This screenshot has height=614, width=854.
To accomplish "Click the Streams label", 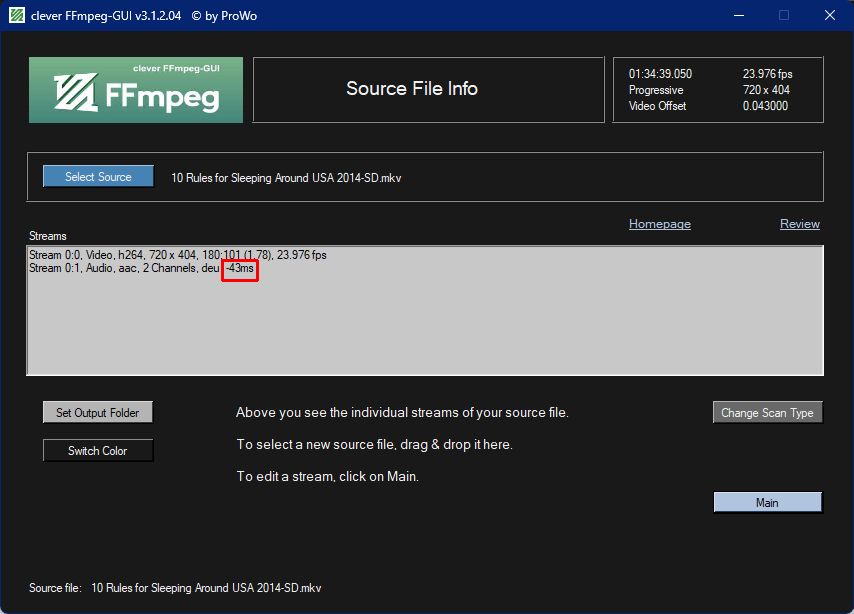I will coord(48,236).
